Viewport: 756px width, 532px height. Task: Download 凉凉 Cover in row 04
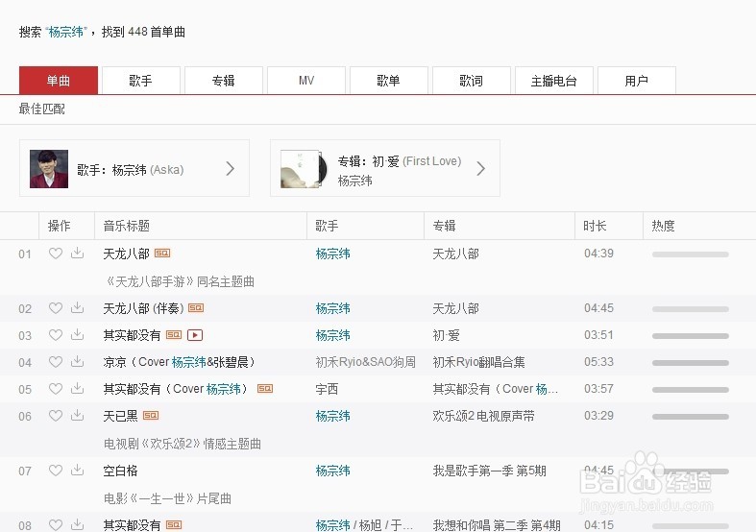coord(77,361)
